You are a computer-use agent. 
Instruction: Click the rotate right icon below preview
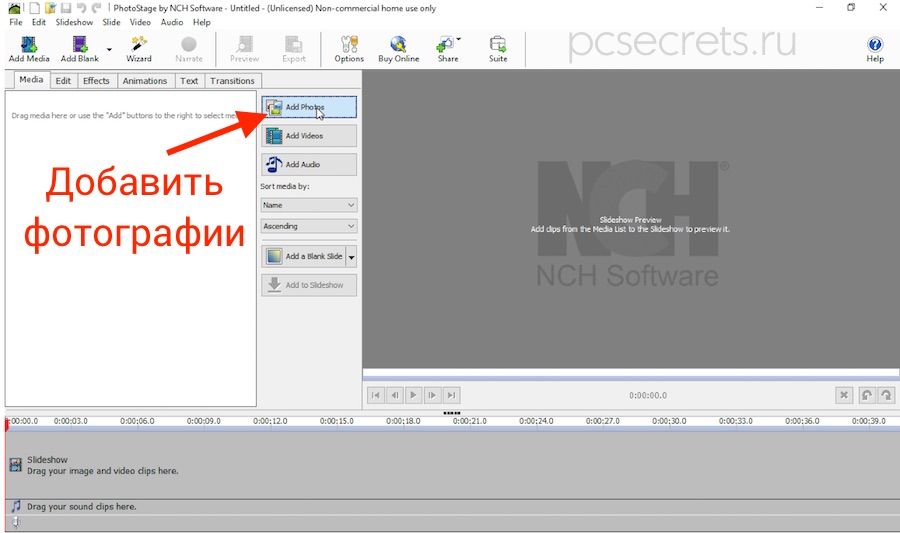886,395
